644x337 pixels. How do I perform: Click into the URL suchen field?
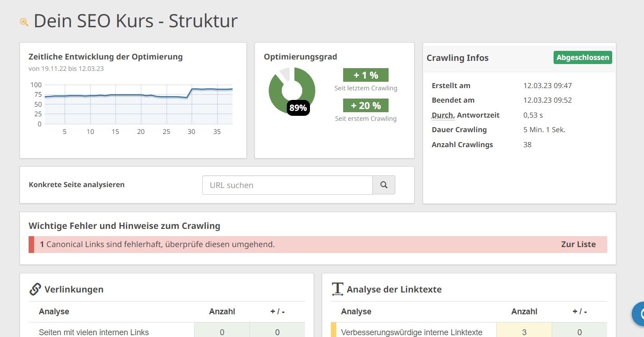point(287,185)
